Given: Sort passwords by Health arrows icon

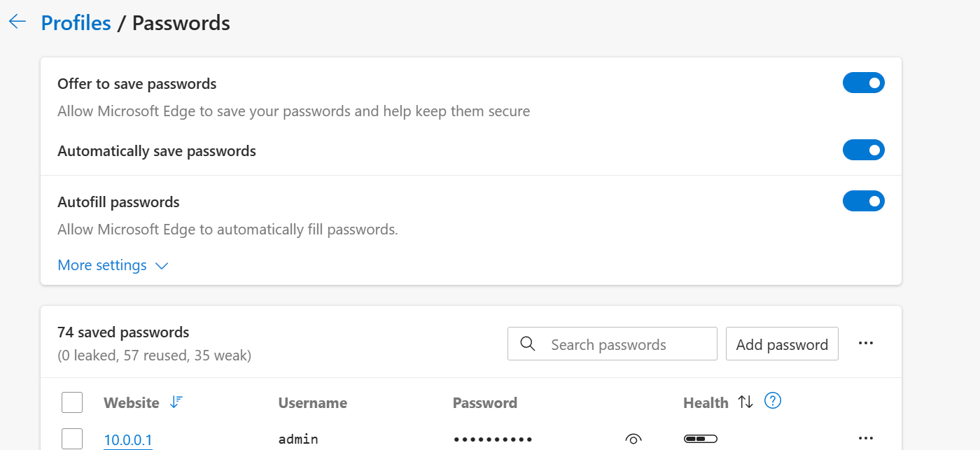Looking at the screenshot, I should [745, 402].
